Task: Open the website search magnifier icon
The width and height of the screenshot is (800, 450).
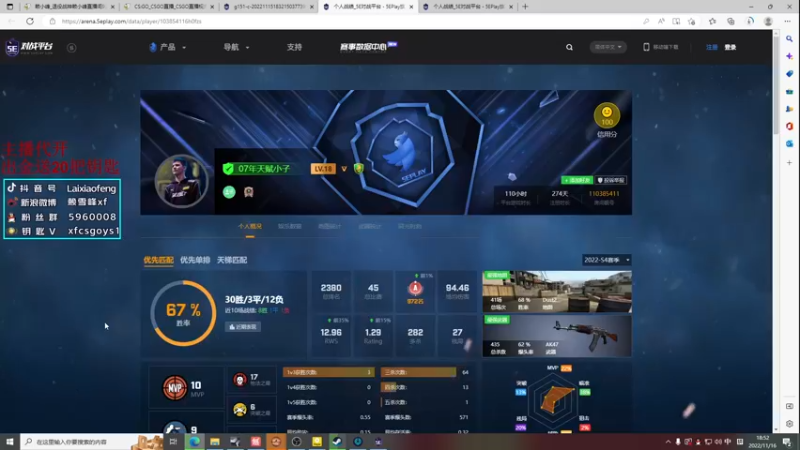Action: pyautogui.click(x=569, y=47)
